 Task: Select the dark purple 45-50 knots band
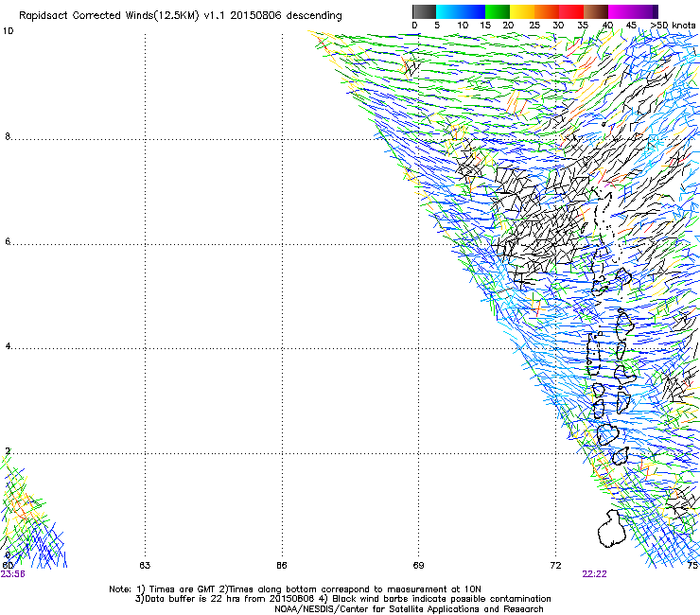click(645, 11)
